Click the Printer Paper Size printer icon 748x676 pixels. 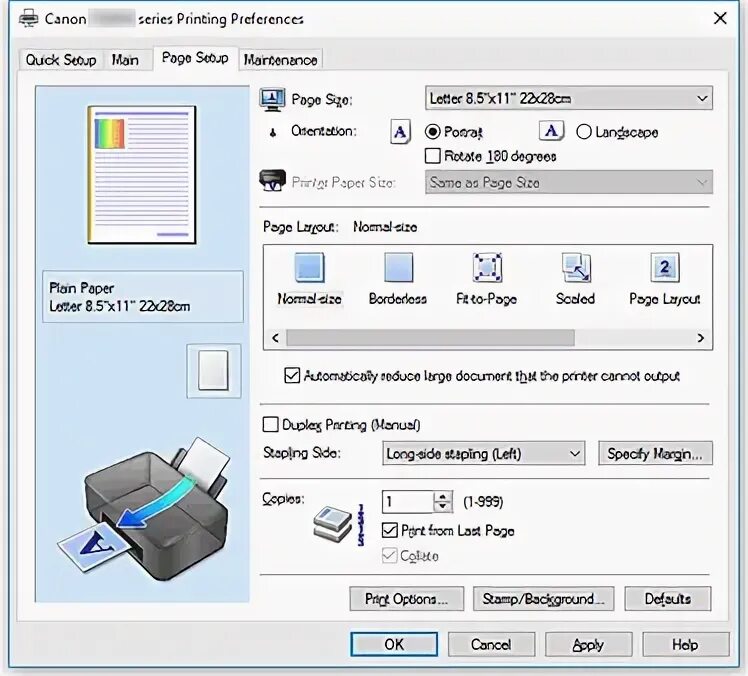tap(272, 181)
